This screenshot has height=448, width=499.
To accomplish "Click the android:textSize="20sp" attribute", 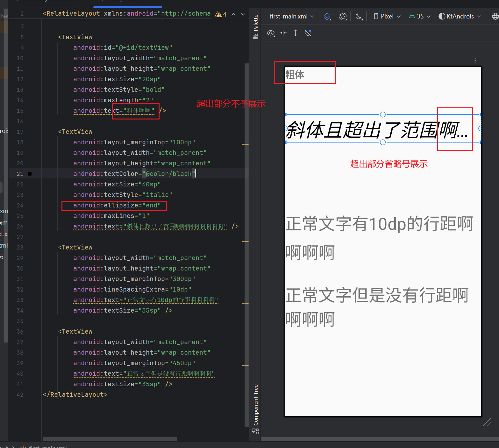I will [x=117, y=79].
